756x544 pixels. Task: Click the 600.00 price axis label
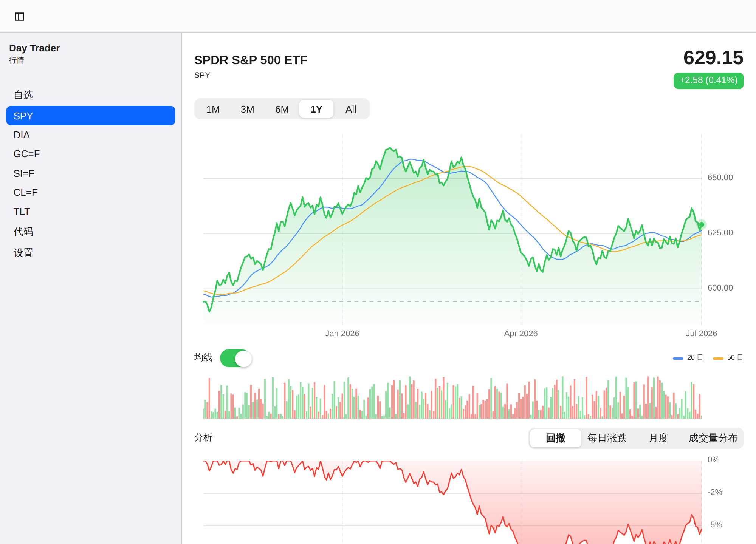pos(720,288)
